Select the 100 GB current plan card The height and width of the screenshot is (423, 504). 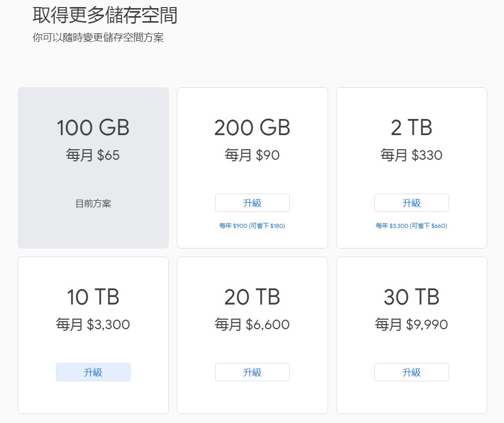[x=93, y=167]
